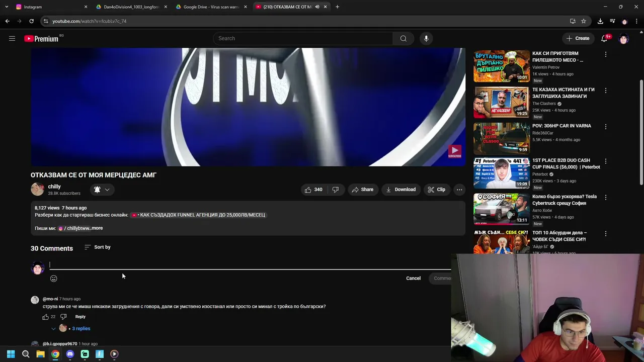Open more actions menu beside Clip
The width and height of the screenshot is (644, 362).
click(459, 190)
